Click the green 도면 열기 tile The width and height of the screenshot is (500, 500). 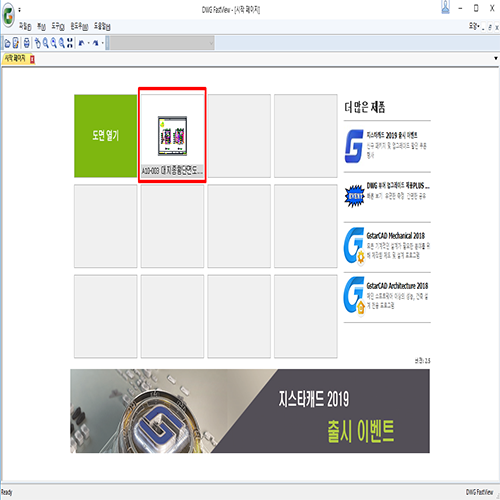(105, 136)
